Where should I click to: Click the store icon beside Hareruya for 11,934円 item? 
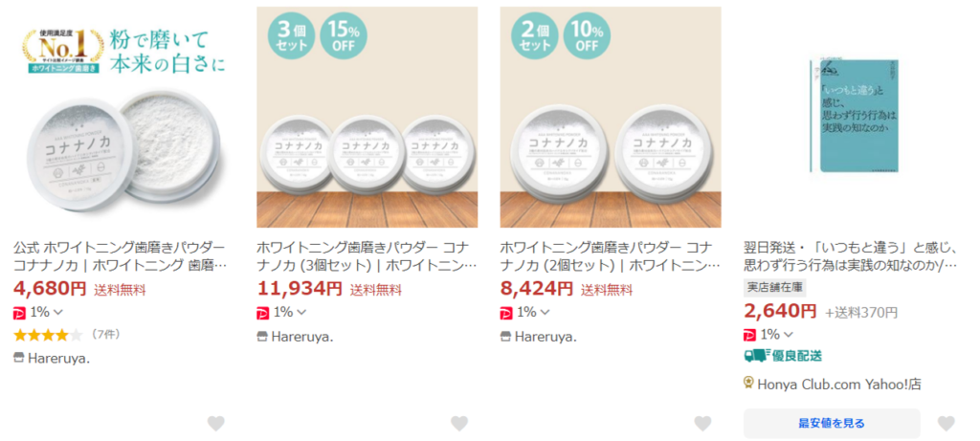click(263, 336)
